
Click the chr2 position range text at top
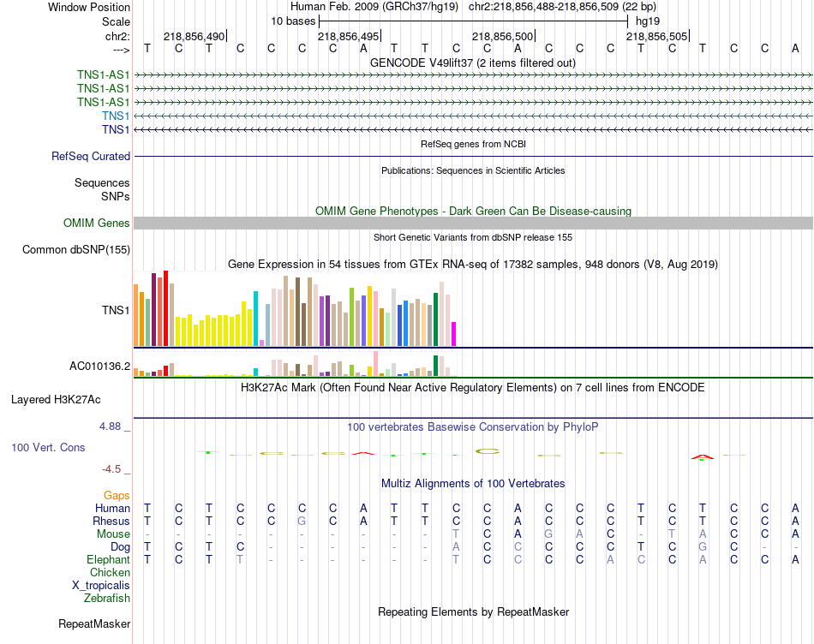562,7
